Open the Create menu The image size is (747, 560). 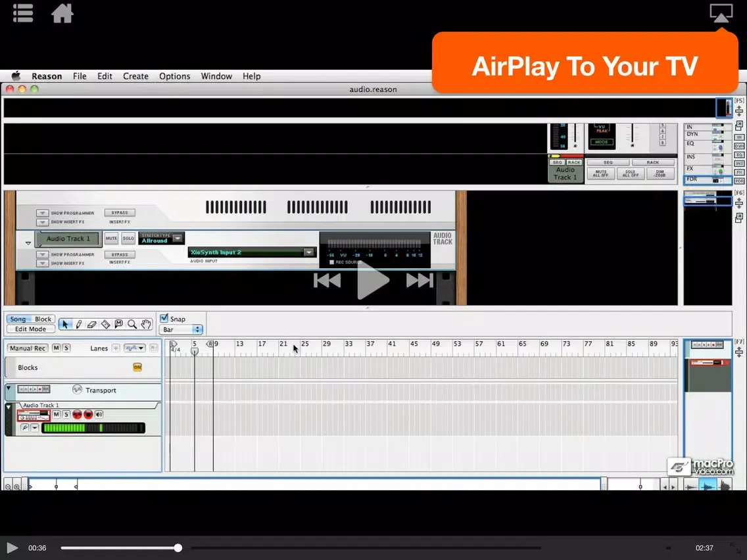point(135,76)
